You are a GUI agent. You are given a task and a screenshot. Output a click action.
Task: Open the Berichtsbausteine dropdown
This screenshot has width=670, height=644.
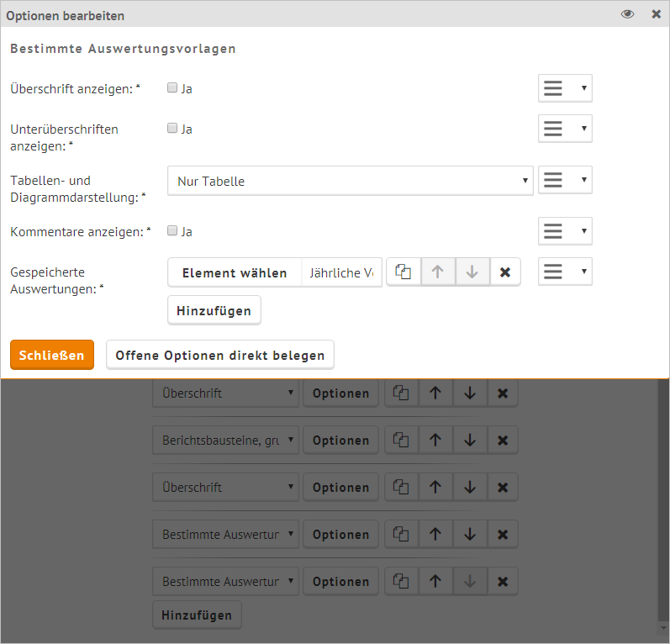(x=225, y=440)
